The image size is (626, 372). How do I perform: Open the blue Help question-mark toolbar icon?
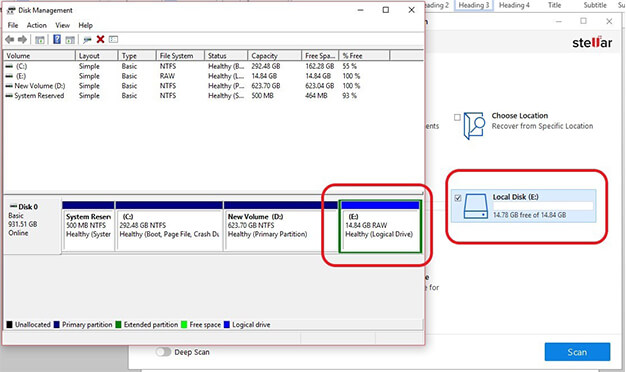[x=57, y=39]
